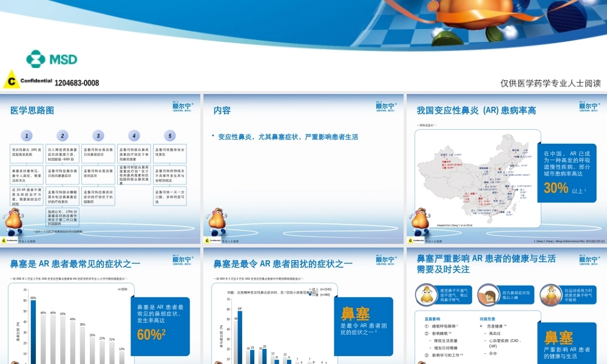
Task: Select the exercising breathlessness circular icon
Action: point(551,295)
